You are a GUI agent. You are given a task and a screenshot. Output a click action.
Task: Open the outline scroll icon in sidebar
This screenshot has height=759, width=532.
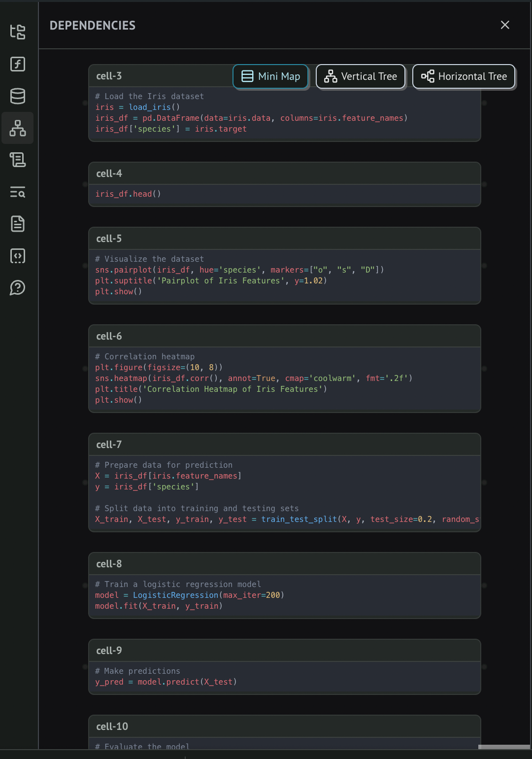pyautogui.click(x=18, y=160)
